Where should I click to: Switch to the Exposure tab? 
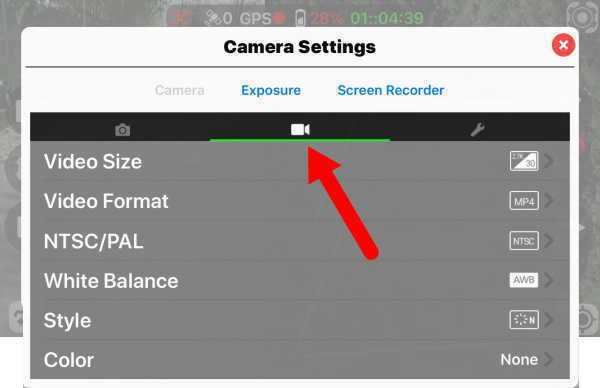pyautogui.click(x=271, y=90)
